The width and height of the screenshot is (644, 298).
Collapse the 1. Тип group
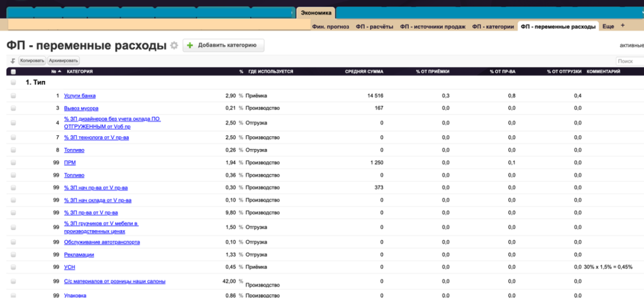click(13, 82)
